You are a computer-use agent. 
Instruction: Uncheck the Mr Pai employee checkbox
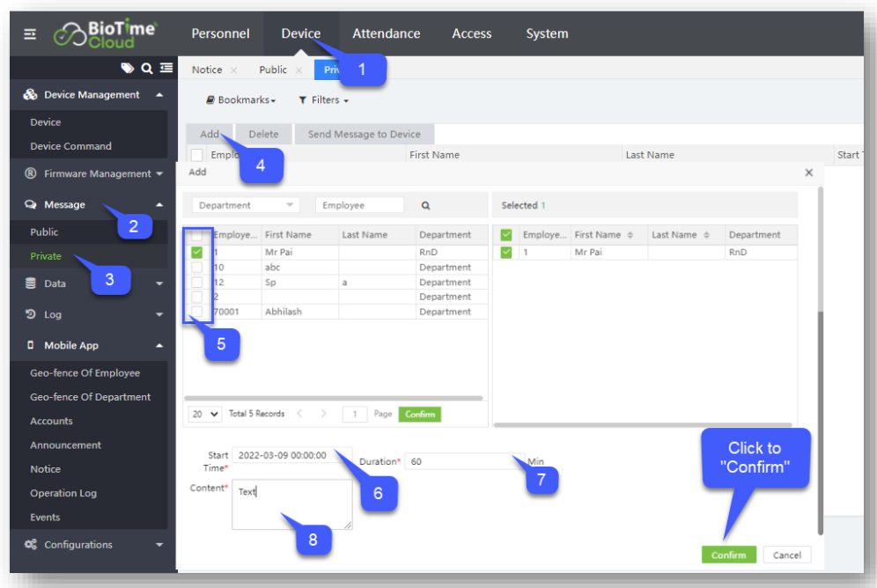point(197,252)
